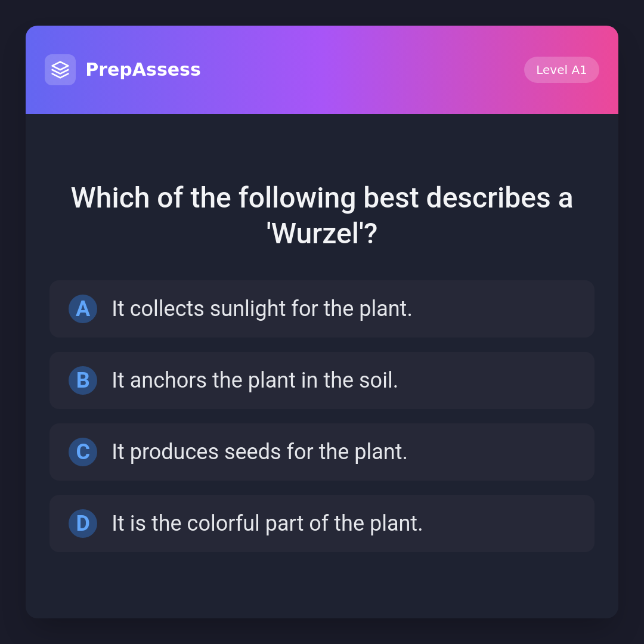Click the Level A1 badge
644x644 pixels.
click(561, 70)
